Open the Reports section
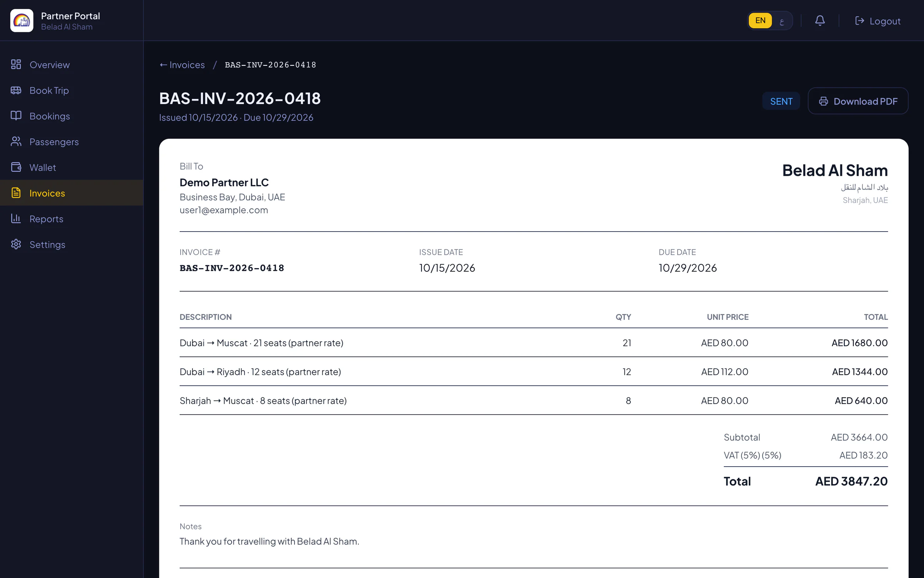924x578 pixels. coord(72,218)
